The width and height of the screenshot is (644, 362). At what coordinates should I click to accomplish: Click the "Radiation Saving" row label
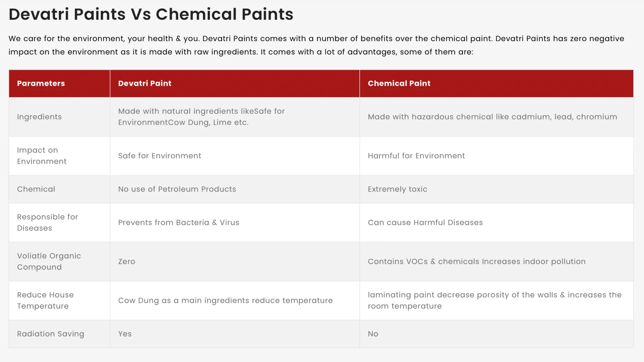pyautogui.click(x=51, y=334)
